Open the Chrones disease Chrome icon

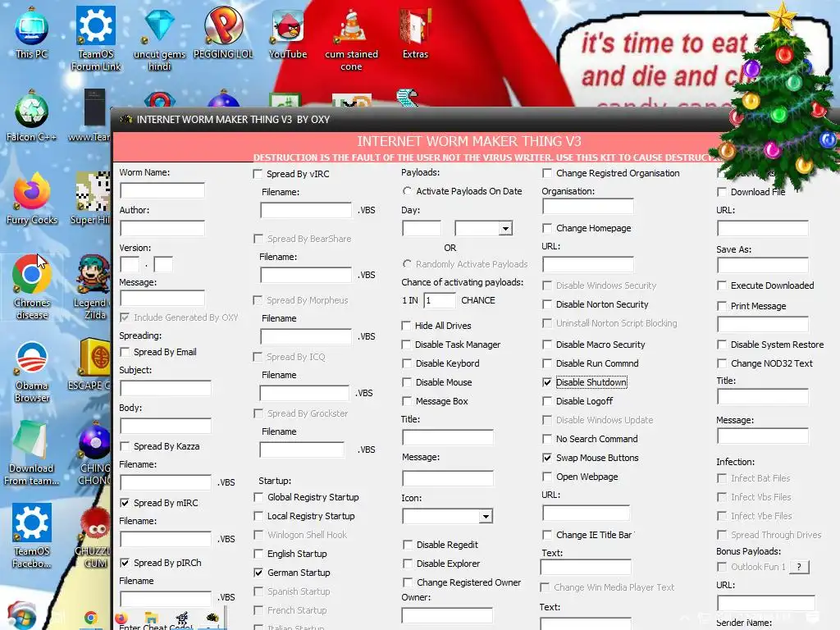click(x=32, y=287)
